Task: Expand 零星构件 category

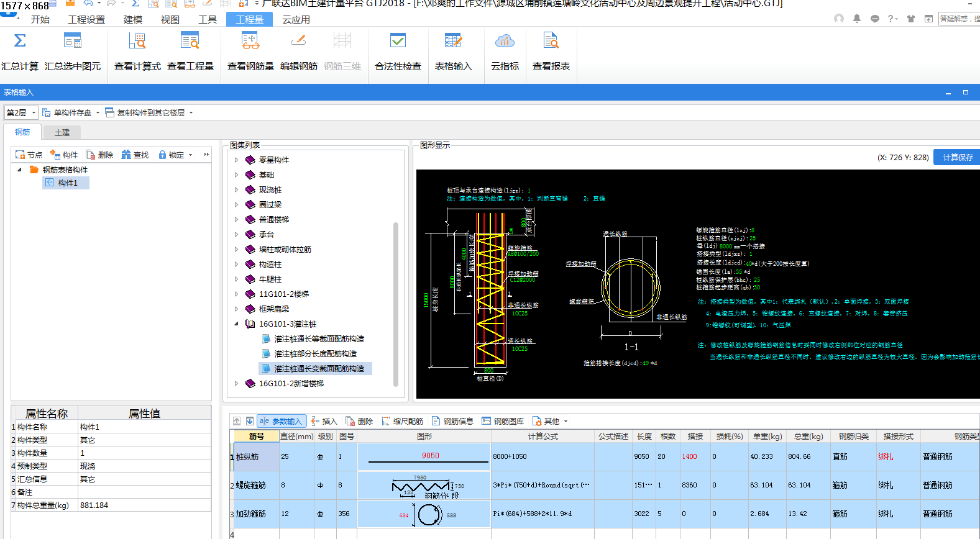Action: (x=236, y=160)
